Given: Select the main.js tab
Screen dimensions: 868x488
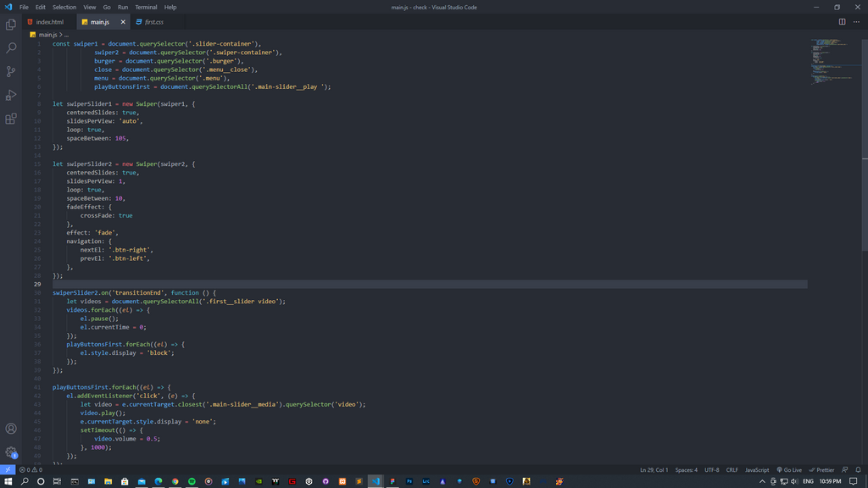Looking at the screenshot, I should 99,22.
